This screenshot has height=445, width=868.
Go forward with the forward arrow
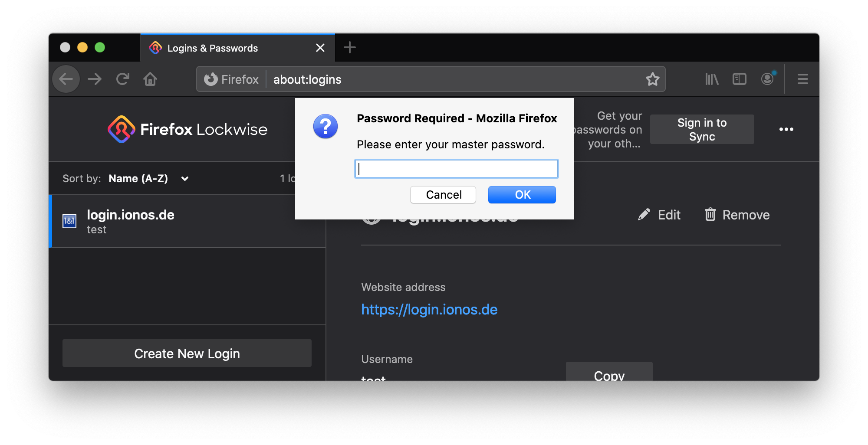[95, 79]
